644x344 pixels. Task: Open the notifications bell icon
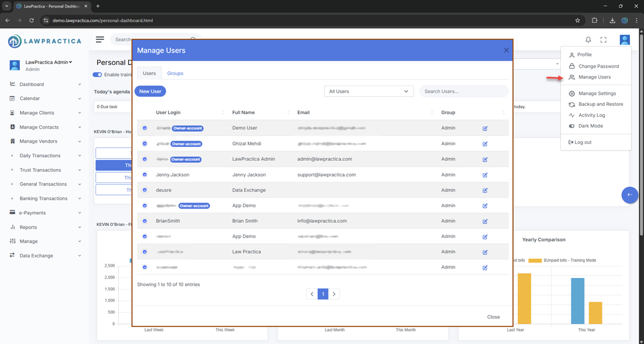588,40
